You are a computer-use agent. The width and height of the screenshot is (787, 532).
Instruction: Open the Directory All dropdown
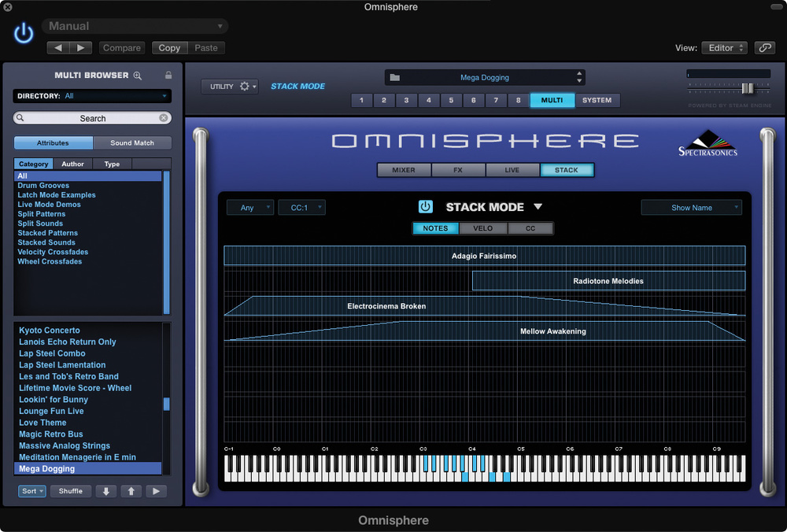point(92,96)
